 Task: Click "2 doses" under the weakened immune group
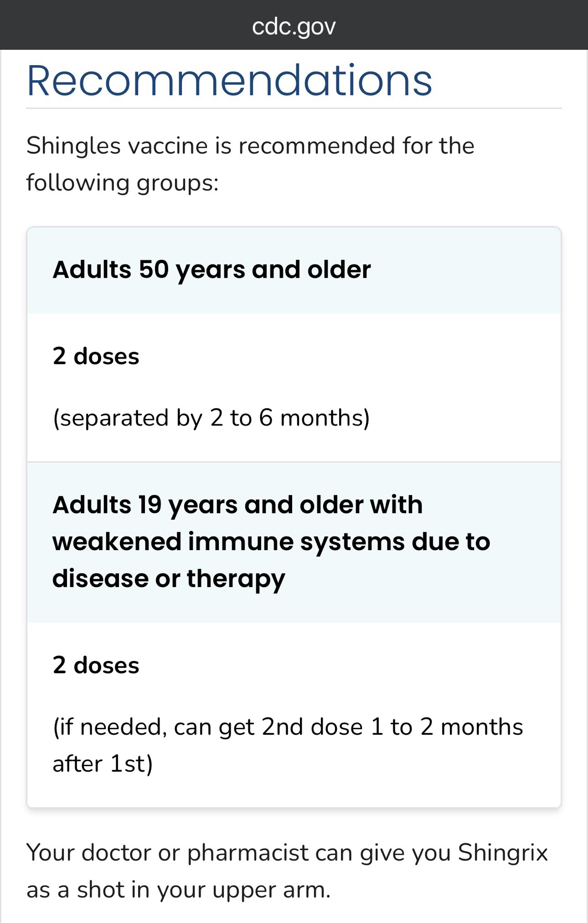[96, 665]
